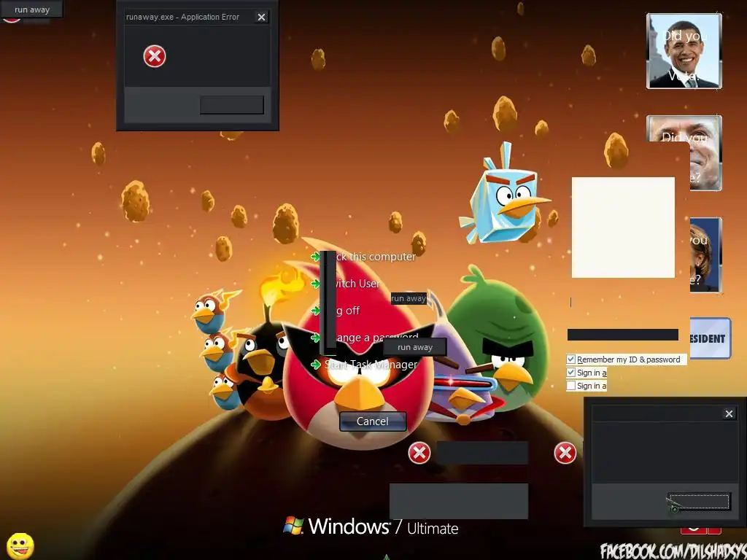Click the partially hidden ESIDENT button
The height and width of the screenshot is (560, 747).
point(711,338)
